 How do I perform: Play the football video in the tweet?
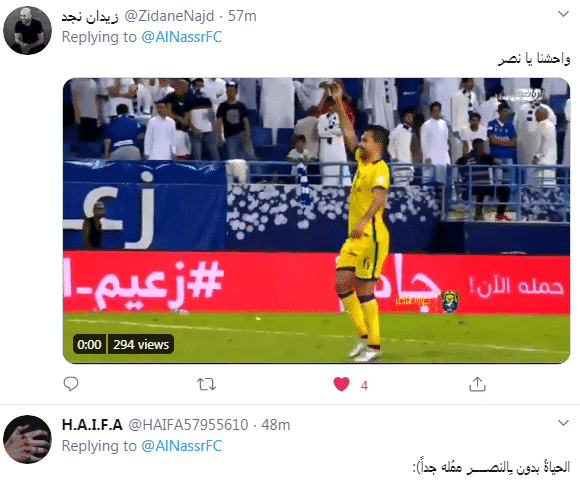click(316, 221)
